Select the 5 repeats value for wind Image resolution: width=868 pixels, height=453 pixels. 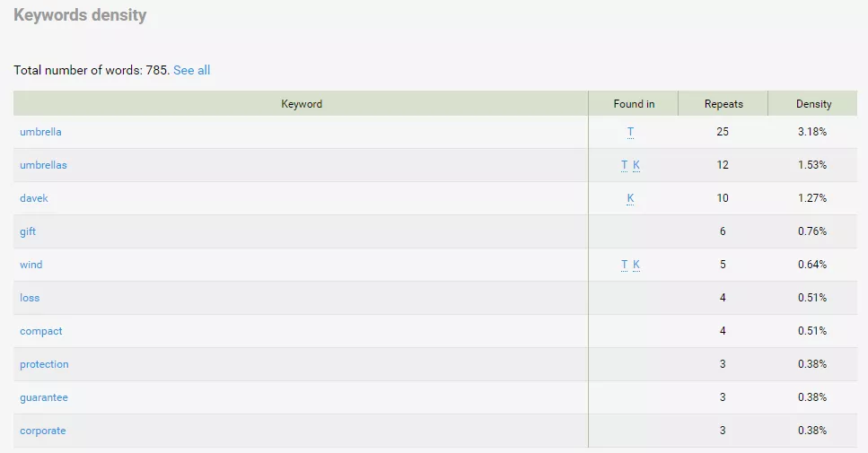(x=723, y=265)
